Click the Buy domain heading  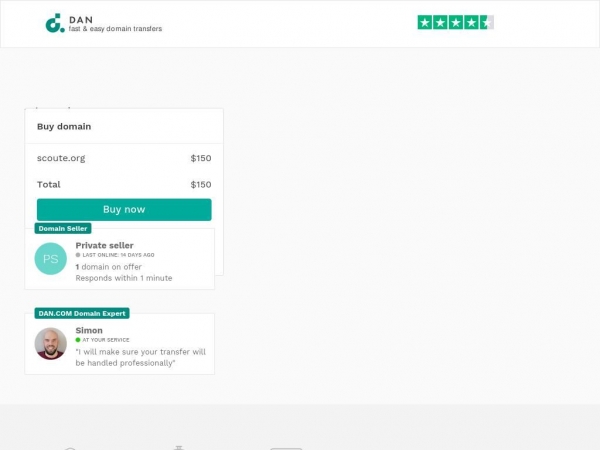coord(64,126)
